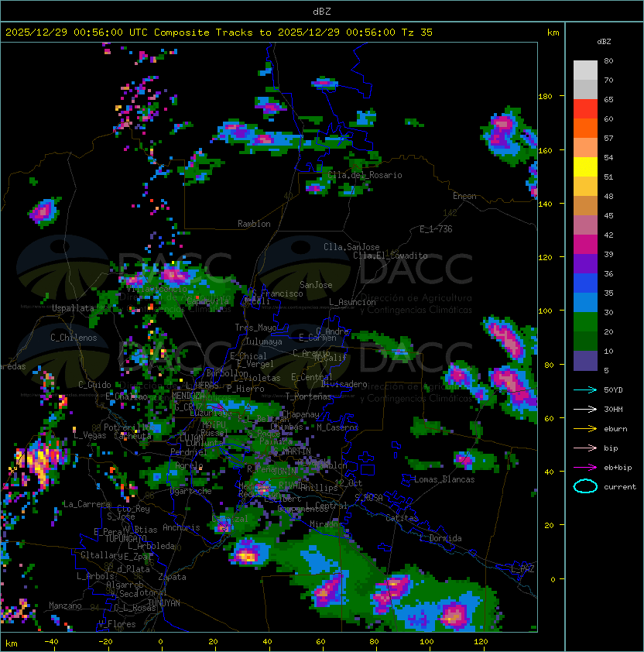Viewport: 644px width, 652px height.
Task: Click the 'Lomas_Blancas' place label
Action: 444,479
